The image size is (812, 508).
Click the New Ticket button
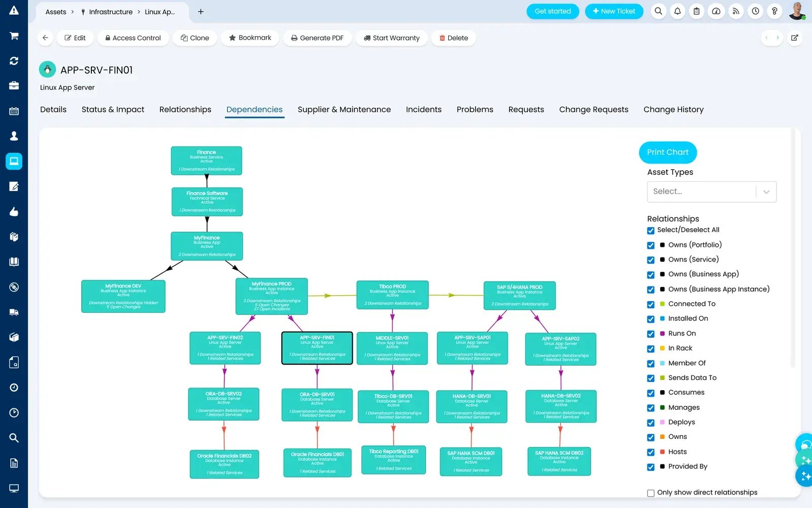(614, 11)
